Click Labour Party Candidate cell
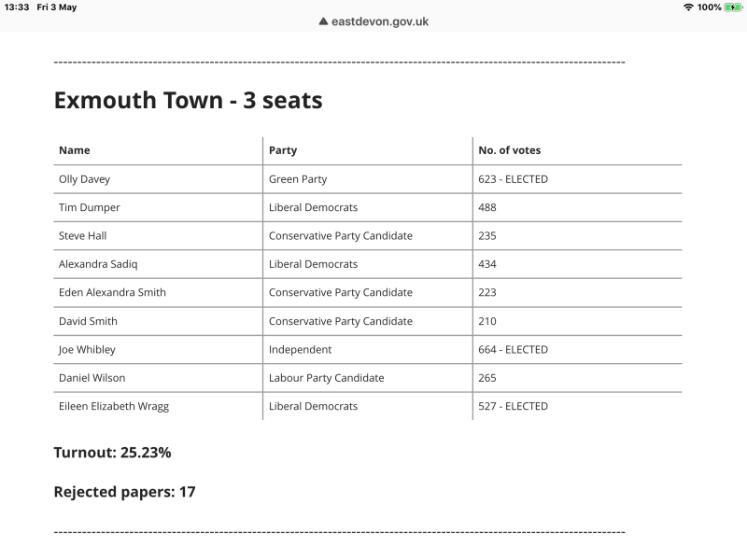 click(326, 378)
